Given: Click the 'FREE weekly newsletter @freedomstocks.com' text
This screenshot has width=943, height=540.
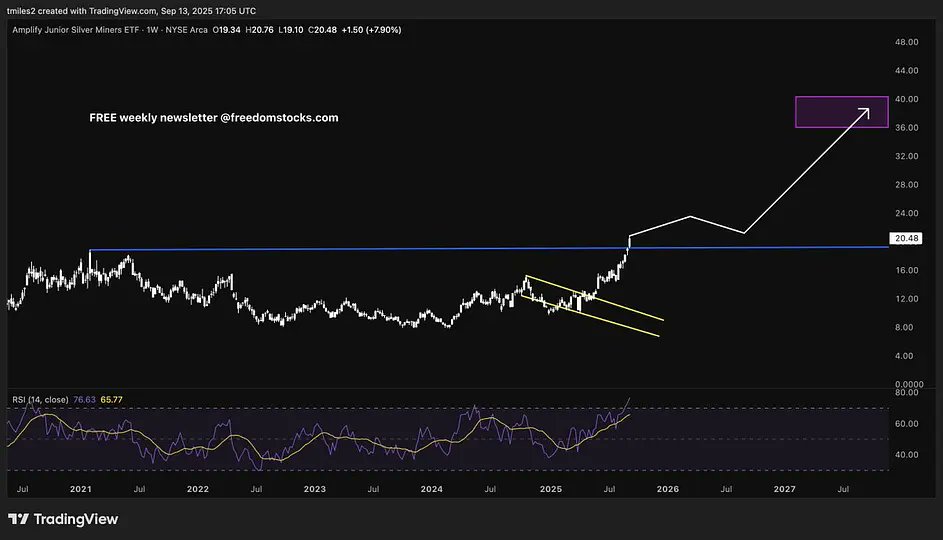Looking at the screenshot, I should click(x=213, y=118).
